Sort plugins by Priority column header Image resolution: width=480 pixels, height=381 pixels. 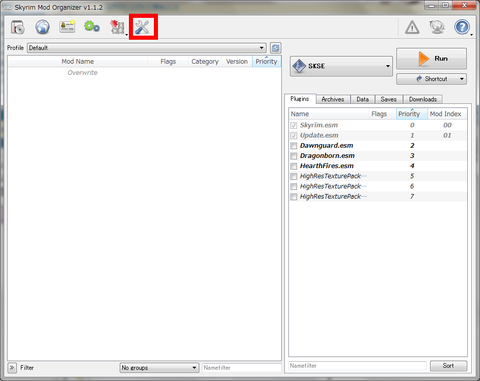click(412, 114)
